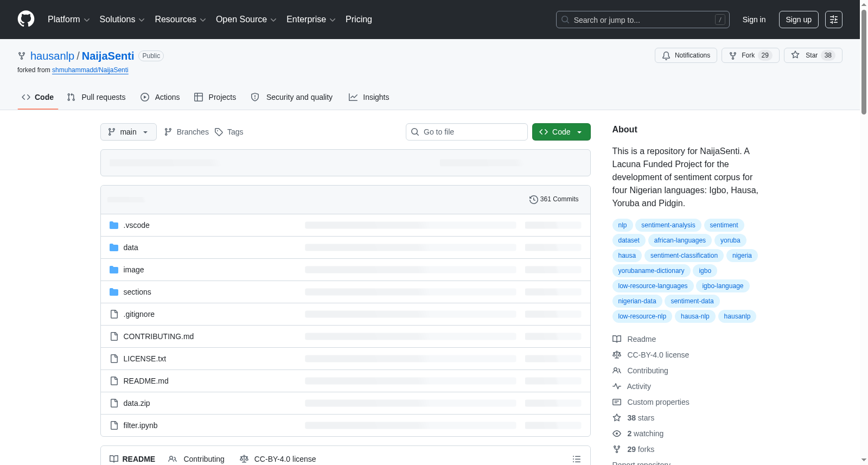Click the african-languages topic tag
This screenshot has height=465, width=868.
tap(680, 240)
